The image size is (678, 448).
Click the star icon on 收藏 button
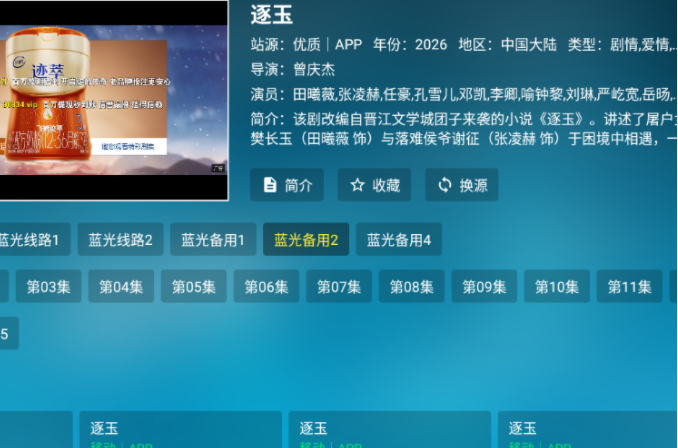(358, 185)
